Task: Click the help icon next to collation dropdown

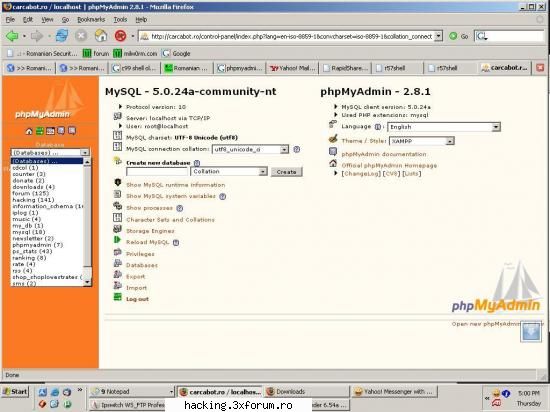Action: (297, 149)
